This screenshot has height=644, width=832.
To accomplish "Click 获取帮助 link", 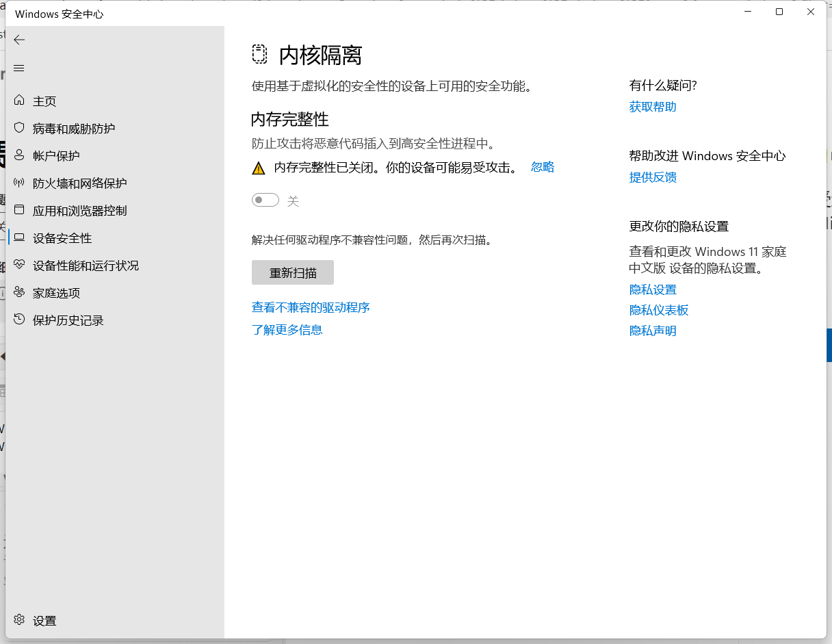I will [653, 107].
